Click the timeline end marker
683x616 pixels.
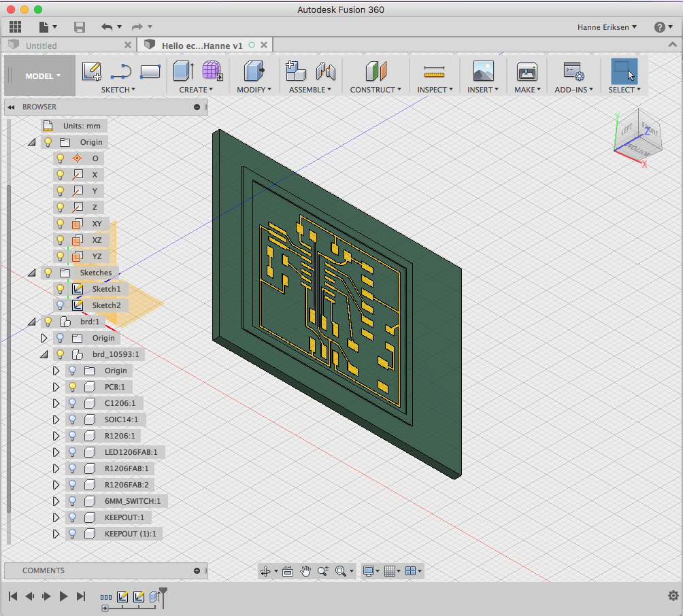(x=163, y=597)
